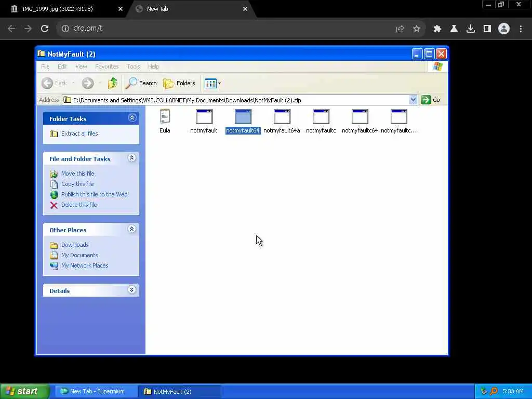Expand the Details panel
Screen dimensions: 532x399
point(132,290)
